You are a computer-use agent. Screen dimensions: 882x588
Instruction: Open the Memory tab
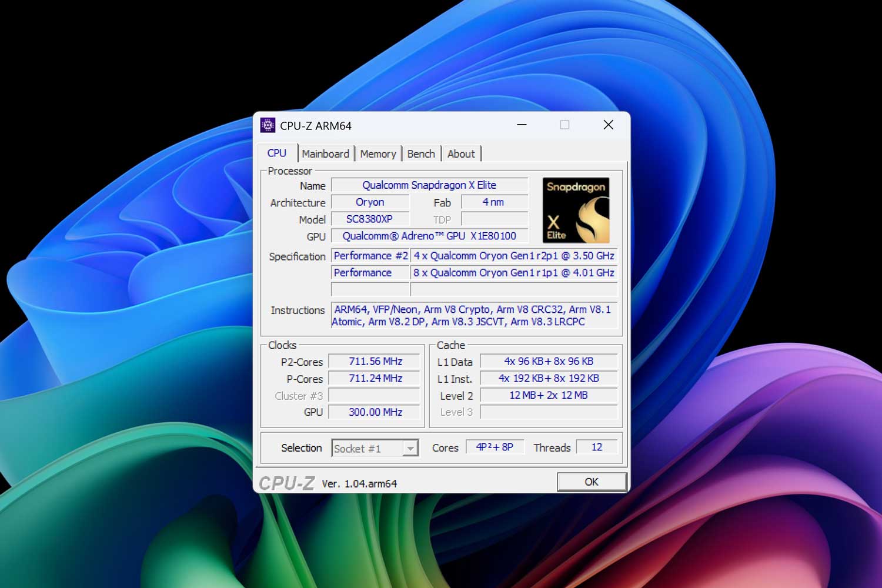[x=378, y=153]
